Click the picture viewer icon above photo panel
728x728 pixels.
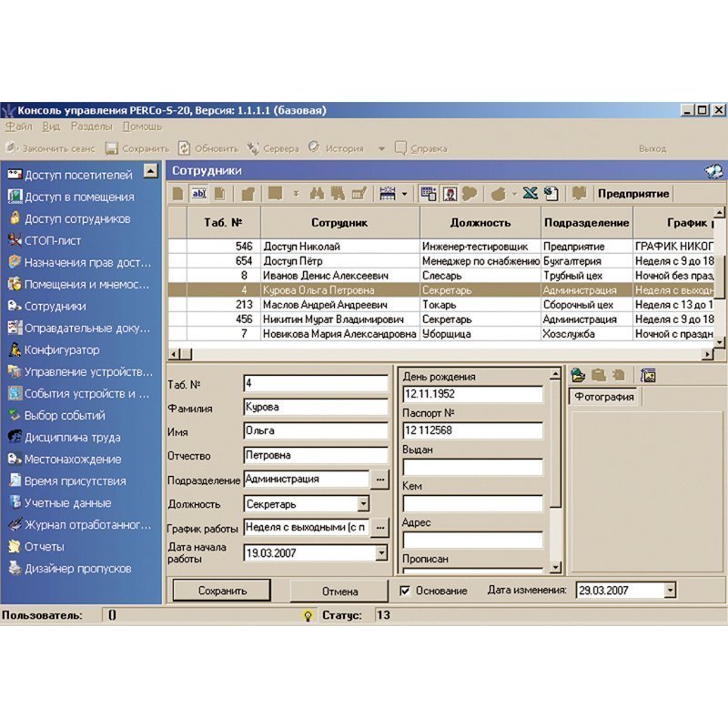click(x=648, y=375)
